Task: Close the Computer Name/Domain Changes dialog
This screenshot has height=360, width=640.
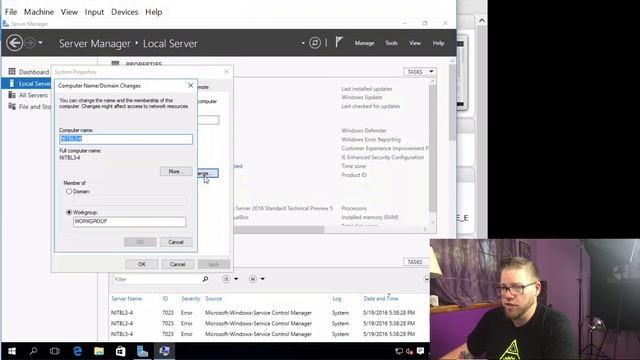Action: (190, 85)
